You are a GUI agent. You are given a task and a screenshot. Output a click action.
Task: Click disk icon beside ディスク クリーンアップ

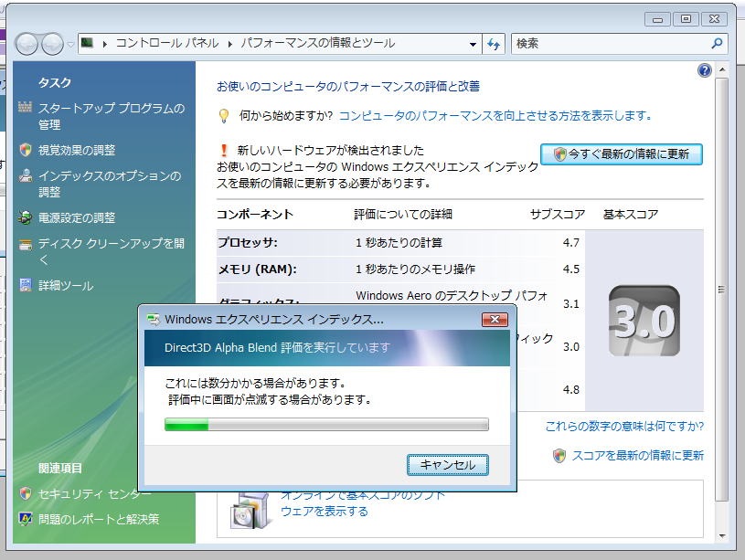pos(26,244)
